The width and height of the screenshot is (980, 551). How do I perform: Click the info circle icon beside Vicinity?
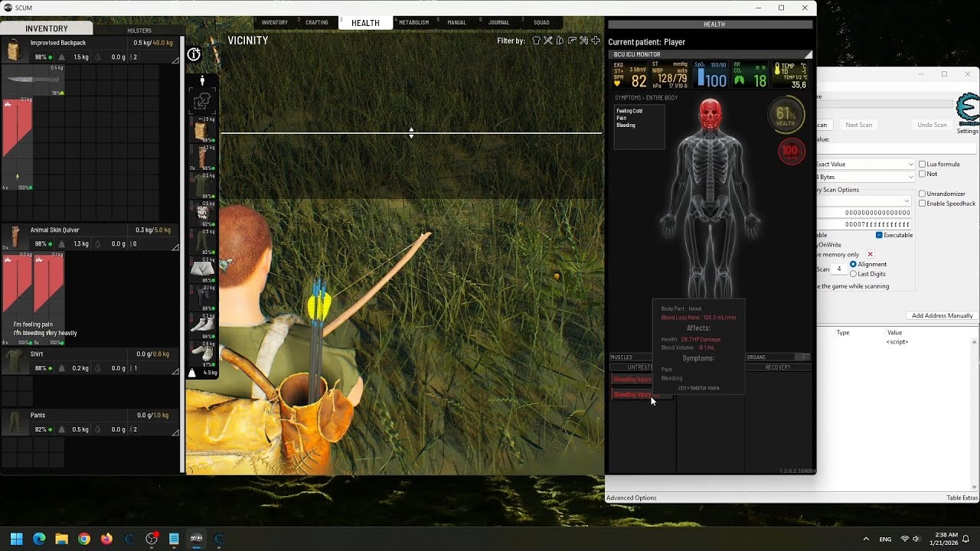[x=194, y=54]
